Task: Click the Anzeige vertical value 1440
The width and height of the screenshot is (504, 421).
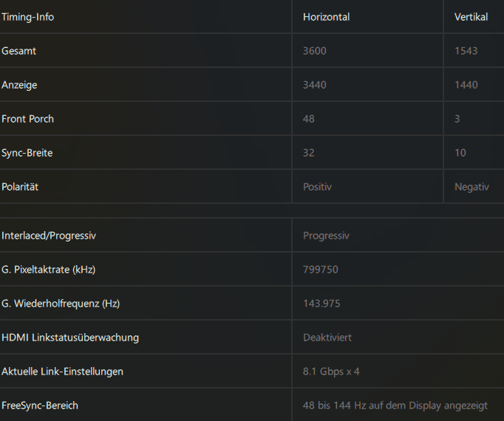Action: click(x=466, y=85)
